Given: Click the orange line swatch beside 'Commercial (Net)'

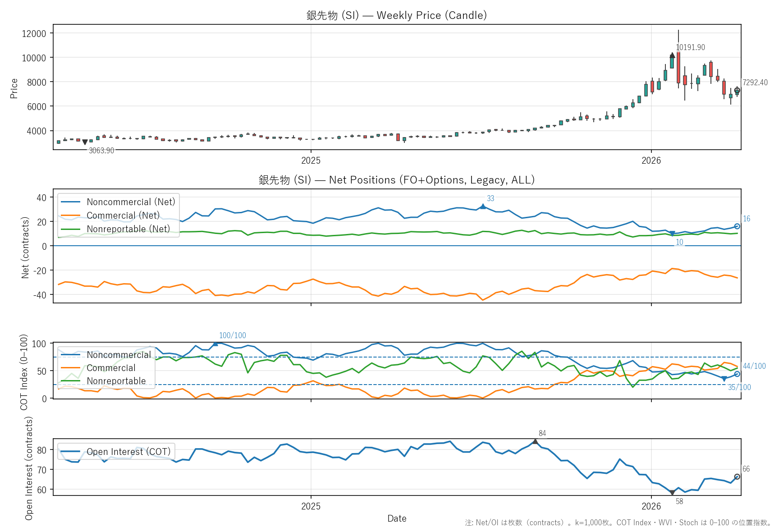Looking at the screenshot, I should pyautogui.click(x=71, y=216).
